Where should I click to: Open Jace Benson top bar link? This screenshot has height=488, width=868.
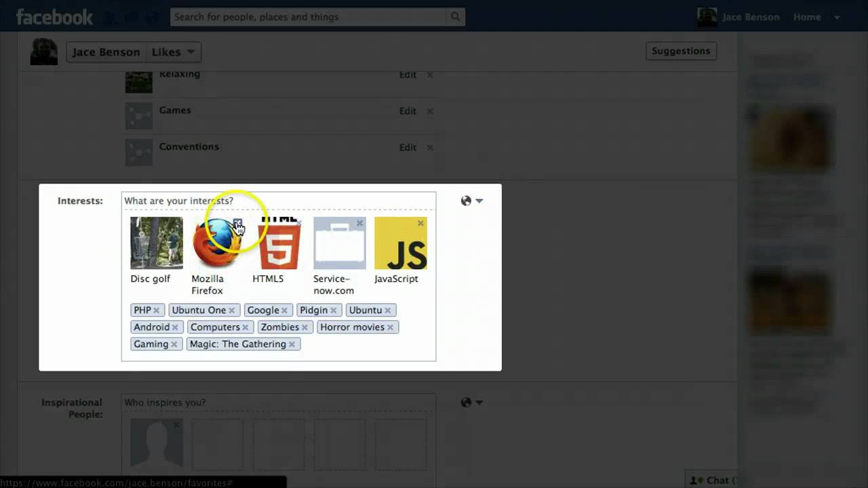[751, 17]
